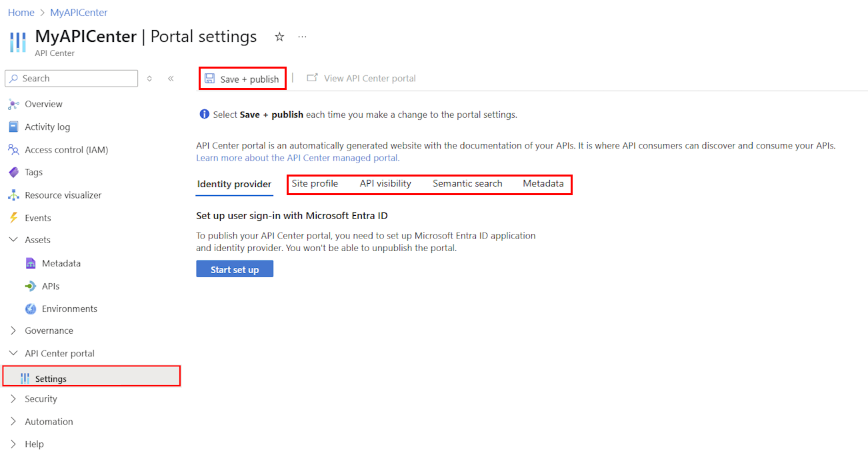Switch to the Site profile tab
The height and width of the screenshot is (451, 868).
pos(315,184)
